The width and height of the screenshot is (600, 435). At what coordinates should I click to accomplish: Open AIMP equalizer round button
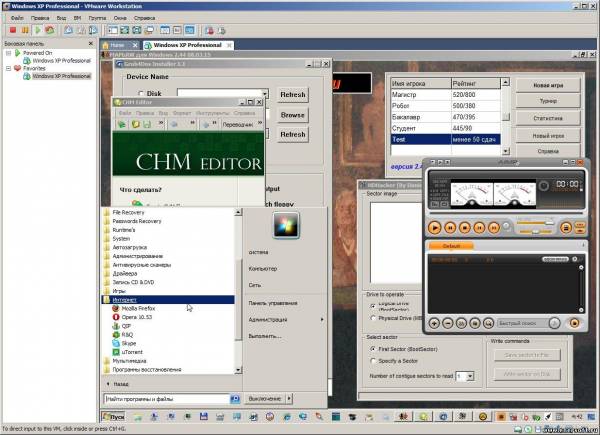click(566, 228)
